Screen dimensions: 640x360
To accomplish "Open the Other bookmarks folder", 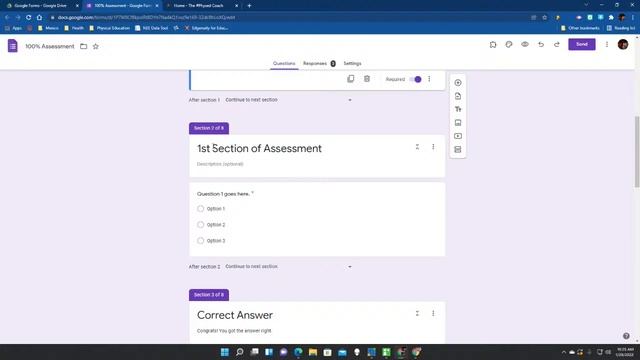I will tap(580, 28).
